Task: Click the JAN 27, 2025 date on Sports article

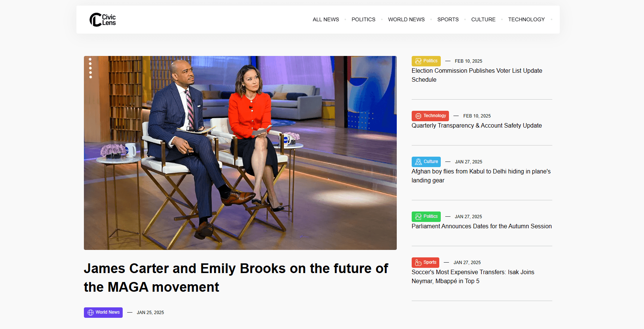Action: click(467, 263)
